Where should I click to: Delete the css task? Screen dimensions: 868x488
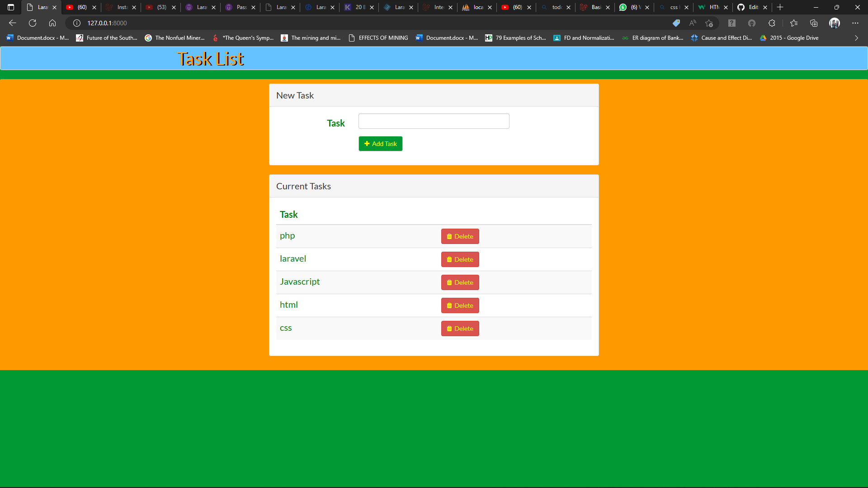[x=460, y=328]
